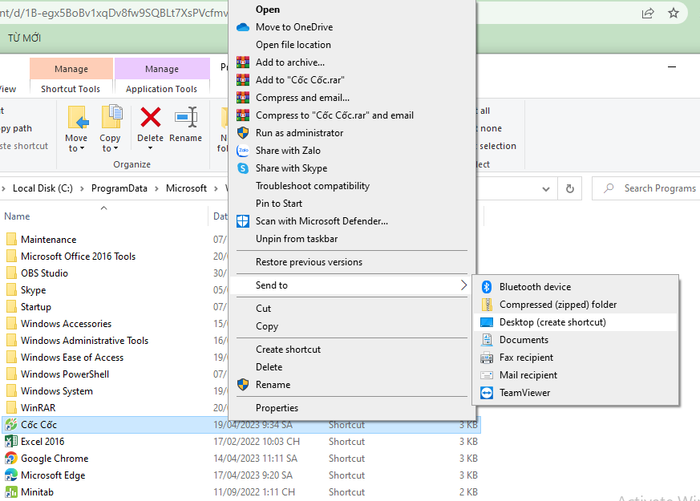Expand the address bar history dropdown
The image size is (700, 501).
[x=546, y=189]
